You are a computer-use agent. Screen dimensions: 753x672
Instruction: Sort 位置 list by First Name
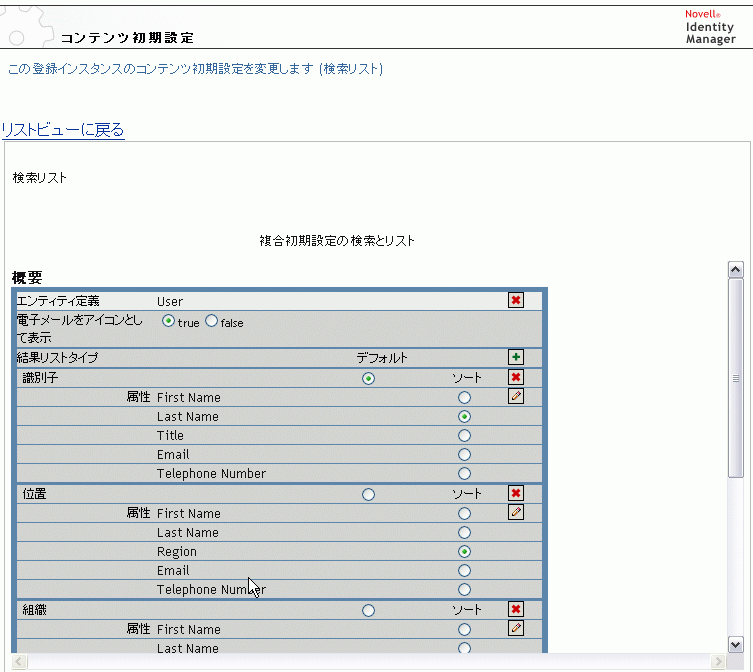[x=464, y=513]
